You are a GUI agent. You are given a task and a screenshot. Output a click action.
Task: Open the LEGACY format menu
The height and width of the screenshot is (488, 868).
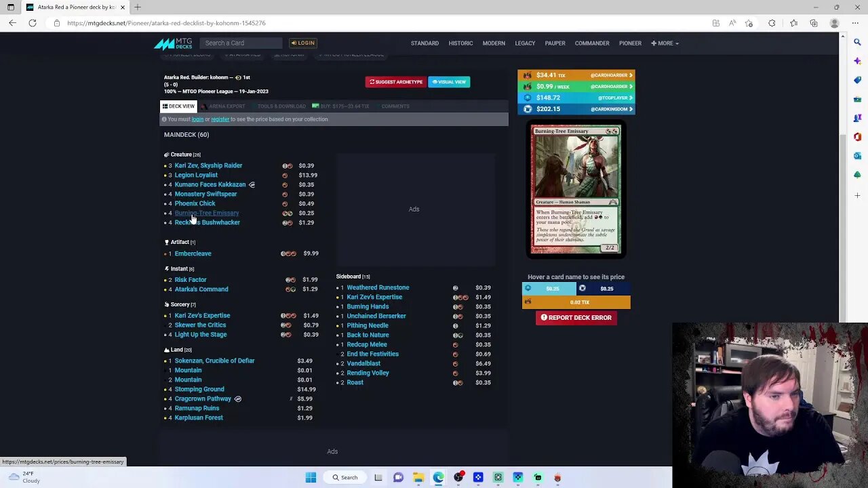pyautogui.click(x=525, y=43)
